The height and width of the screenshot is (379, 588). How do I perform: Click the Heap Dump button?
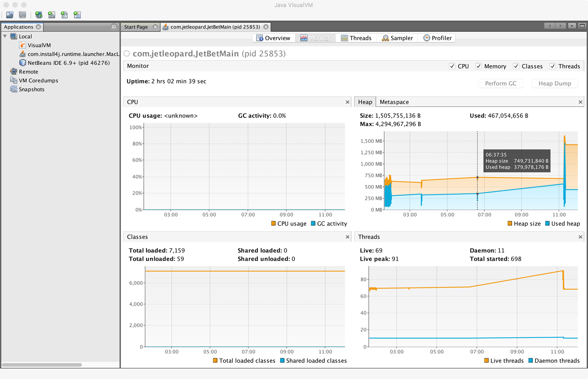[x=555, y=84]
